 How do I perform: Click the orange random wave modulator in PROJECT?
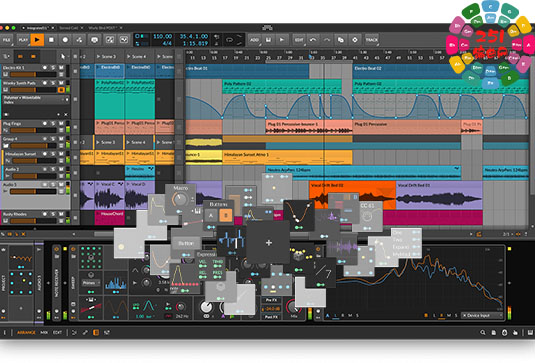[x=21, y=258]
